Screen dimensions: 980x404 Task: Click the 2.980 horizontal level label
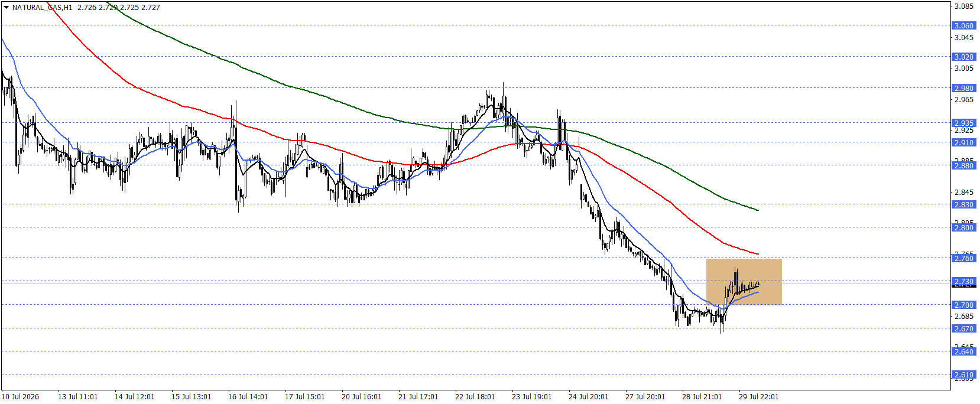point(964,89)
